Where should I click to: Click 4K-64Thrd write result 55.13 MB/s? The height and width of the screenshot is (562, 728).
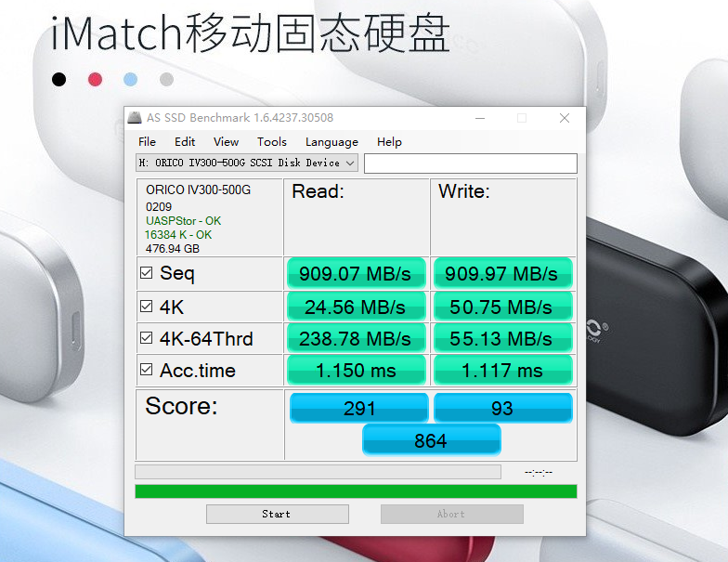[x=503, y=338]
